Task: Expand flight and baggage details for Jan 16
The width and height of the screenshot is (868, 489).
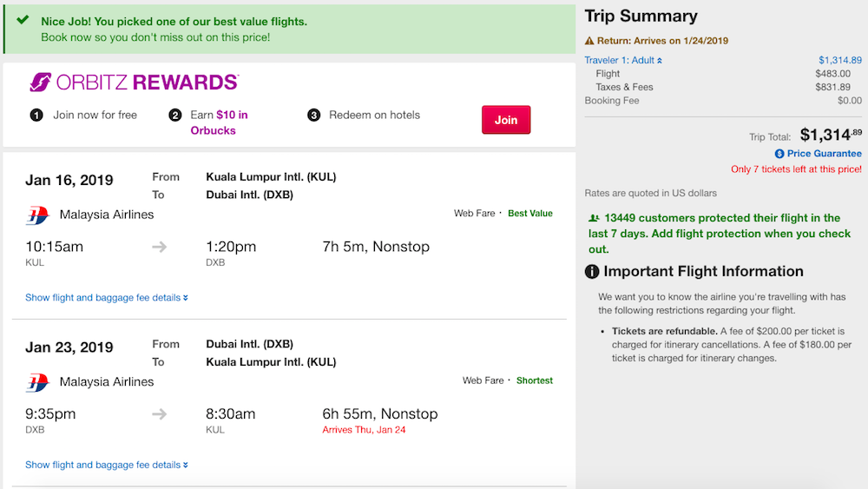Action: [107, 297]
